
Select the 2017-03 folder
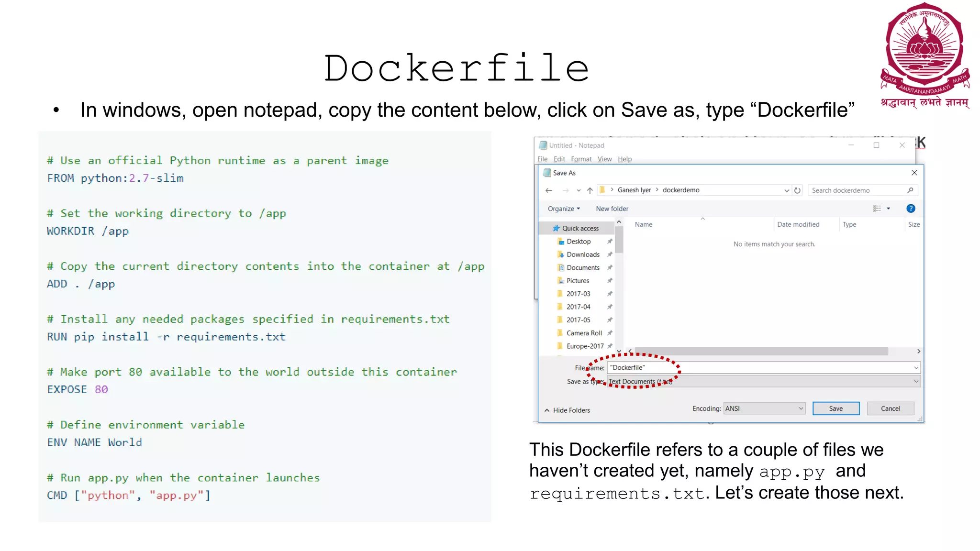578,294
